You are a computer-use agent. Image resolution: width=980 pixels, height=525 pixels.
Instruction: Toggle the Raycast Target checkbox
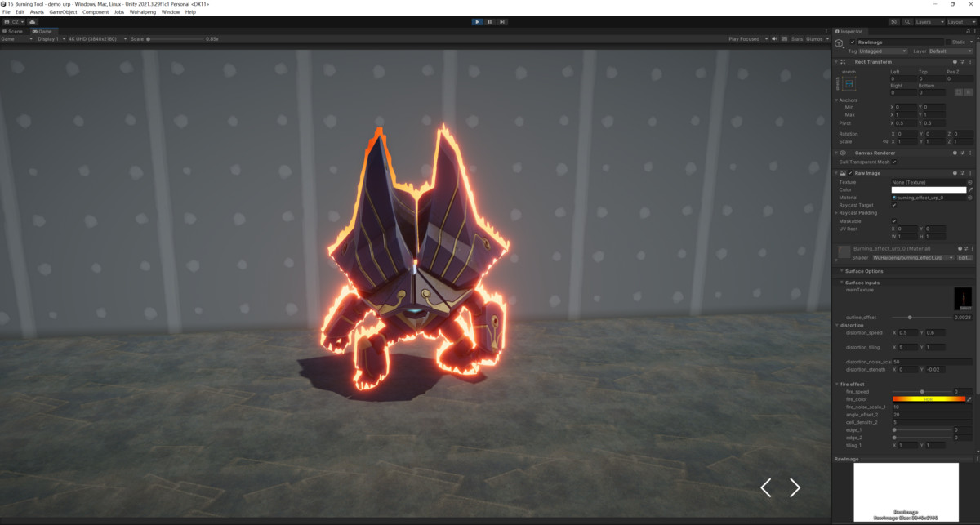(x=894, y=205)
